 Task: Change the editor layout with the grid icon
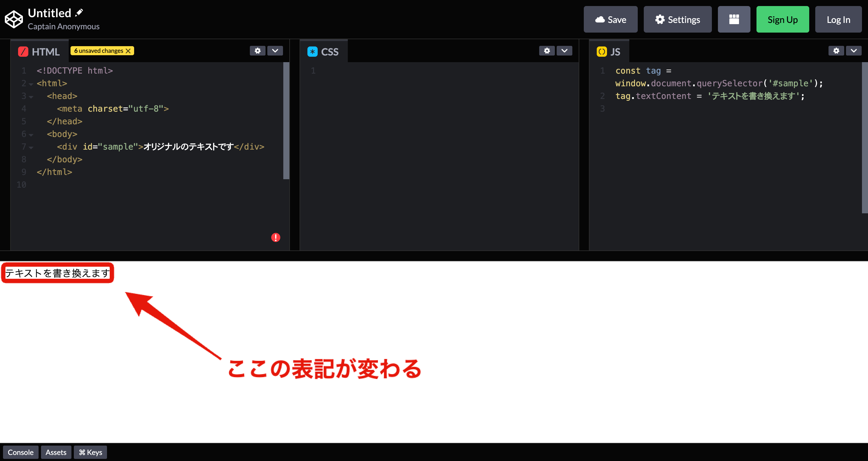tap(734, 19)
